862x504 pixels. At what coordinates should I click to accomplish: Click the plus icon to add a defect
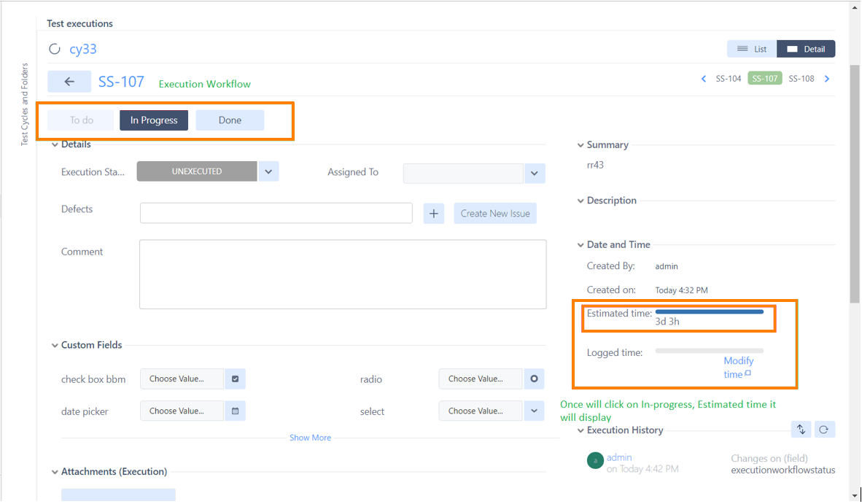click(433, 213)
